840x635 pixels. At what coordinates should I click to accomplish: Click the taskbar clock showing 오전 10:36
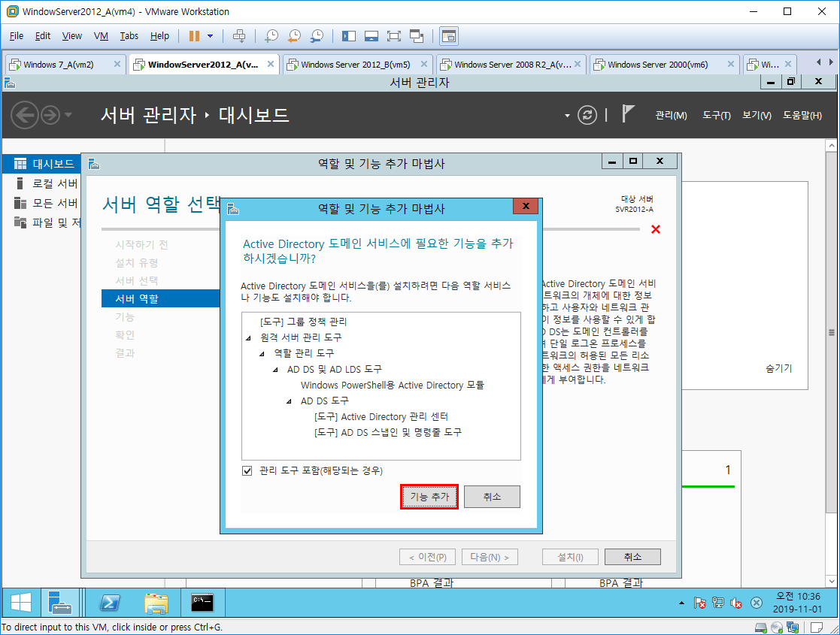point(798,603)
